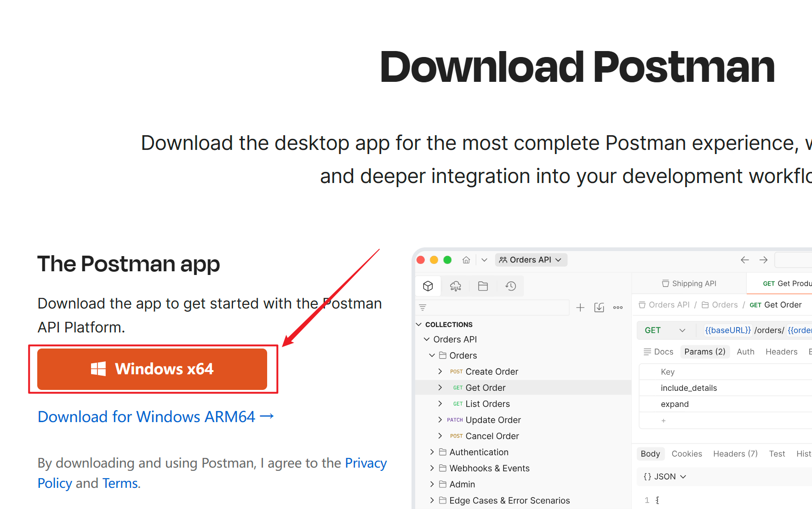Open the three-dots more options menu

[x=618, y=307]
